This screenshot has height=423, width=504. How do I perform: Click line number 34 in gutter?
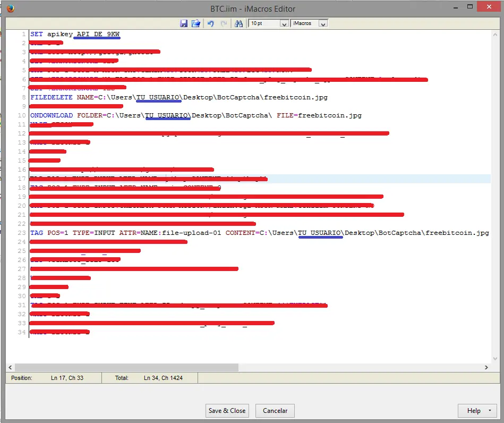pos(22,332)
